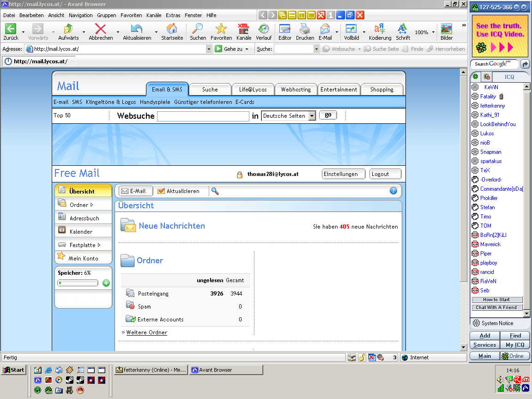This screenshot has width=532, height=399.
Task: Open the Kodierung encoding icon
Action: [x=380, y=29]
